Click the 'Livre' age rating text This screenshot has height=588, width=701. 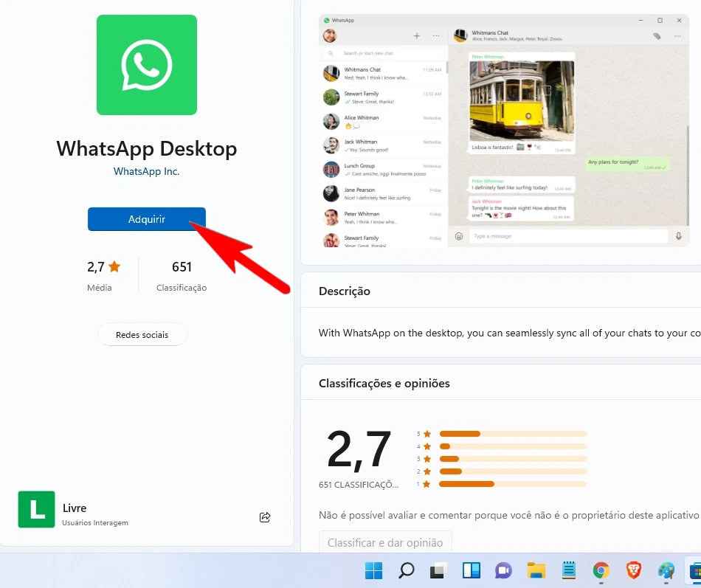[75, 508]
